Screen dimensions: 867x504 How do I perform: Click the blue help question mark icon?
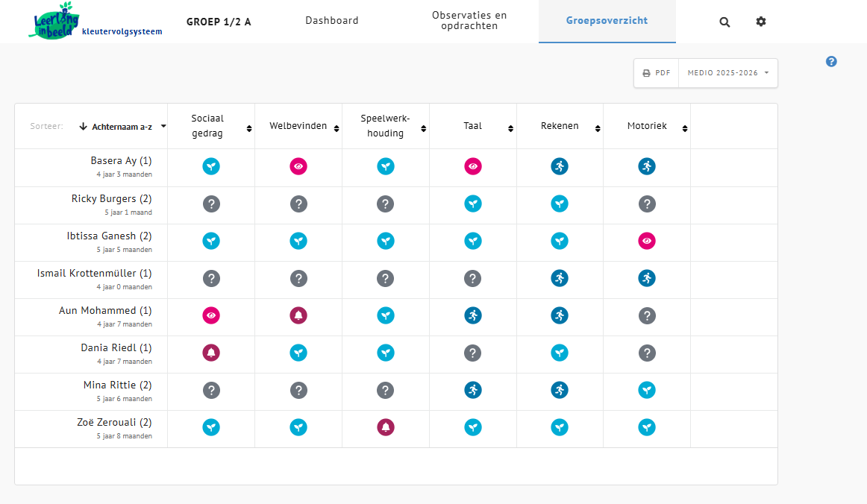click(x=831, y=61)
